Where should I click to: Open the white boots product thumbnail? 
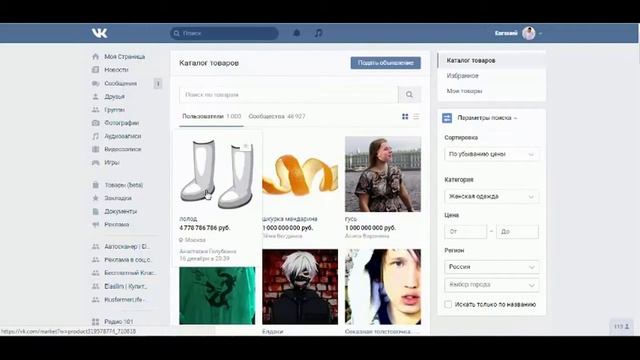(x=217, y=174)
